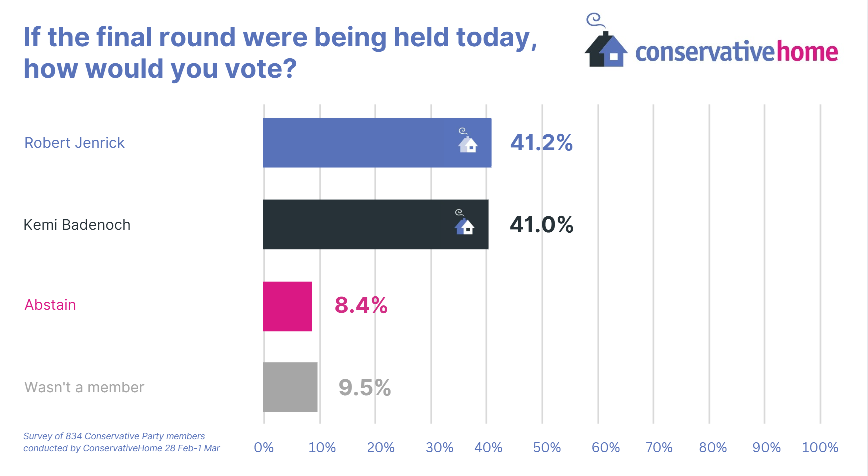
Task: Click the house icon in Jenrick's bar
Action: (x=468, y=142)
